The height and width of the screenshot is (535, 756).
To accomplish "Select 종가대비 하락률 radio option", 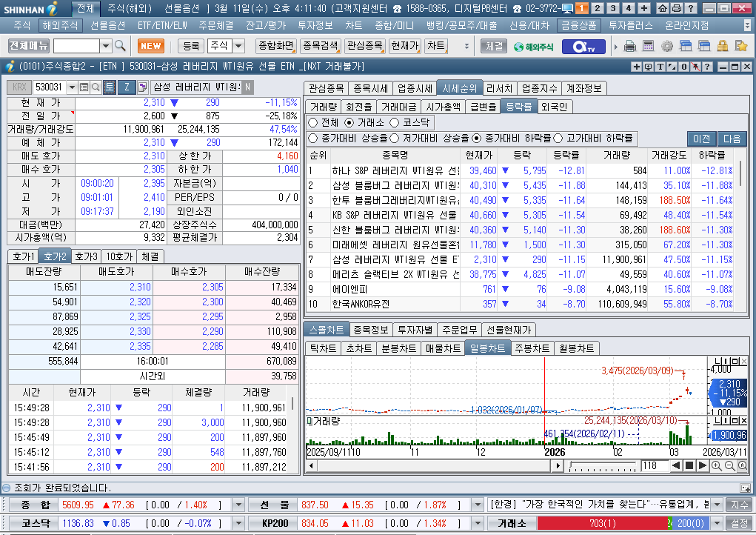I will click(476, 139).
